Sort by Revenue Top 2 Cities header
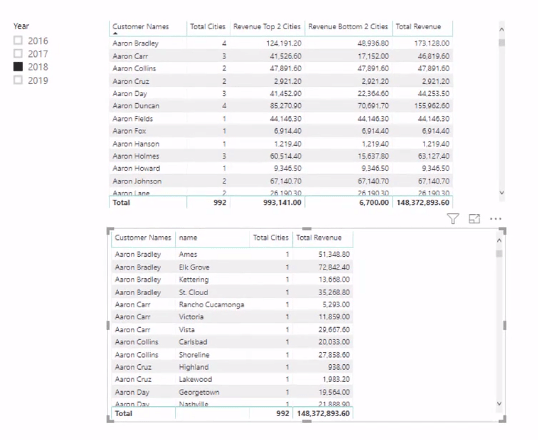This screenshot has height=440, width=538. point(267,26)
